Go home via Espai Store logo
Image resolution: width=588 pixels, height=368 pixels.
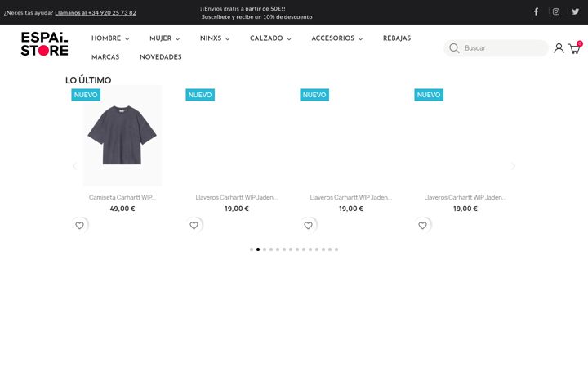click(44, 44)
